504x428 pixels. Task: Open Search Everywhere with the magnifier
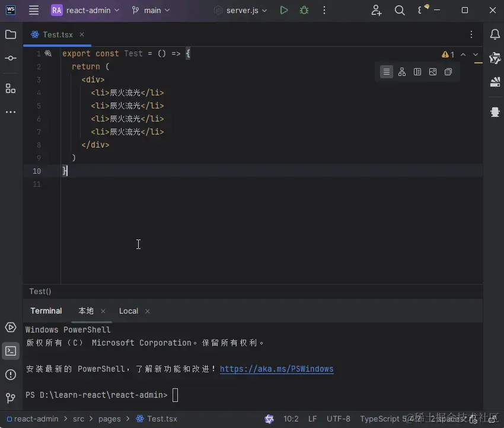pos(400,10)
